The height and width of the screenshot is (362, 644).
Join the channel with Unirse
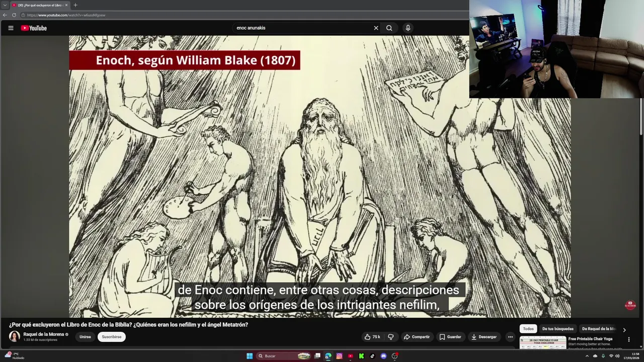click(x=85, y=337)
